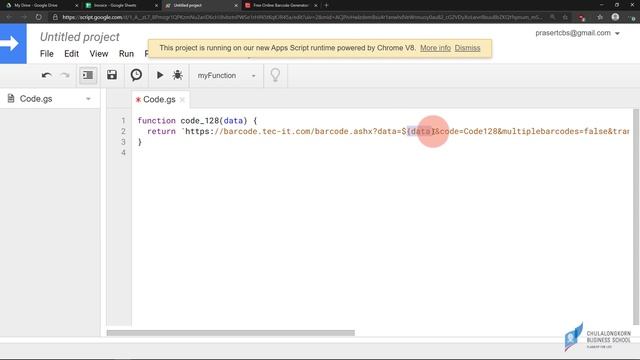
Task: Click the red browser extension icon
Action: [x=582, y=18]
